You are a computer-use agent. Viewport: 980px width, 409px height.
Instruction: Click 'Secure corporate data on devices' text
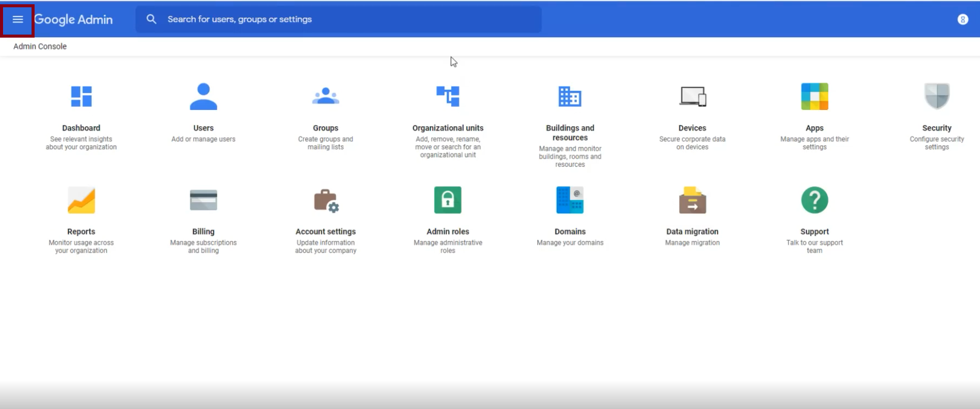click(x=693, y=143)
